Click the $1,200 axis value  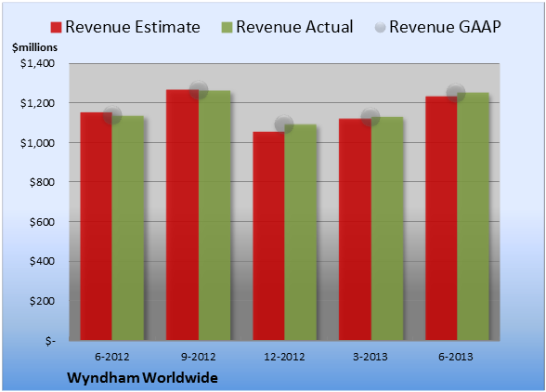(x=37, y=103)
